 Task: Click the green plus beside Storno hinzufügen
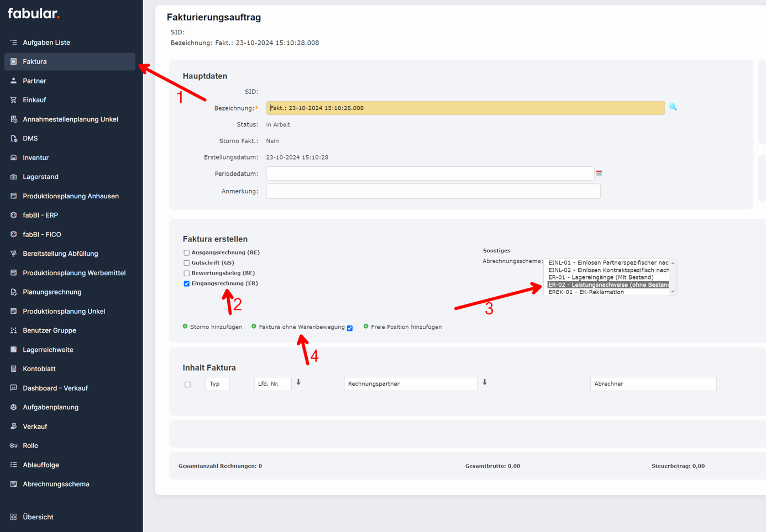point(185,326)
